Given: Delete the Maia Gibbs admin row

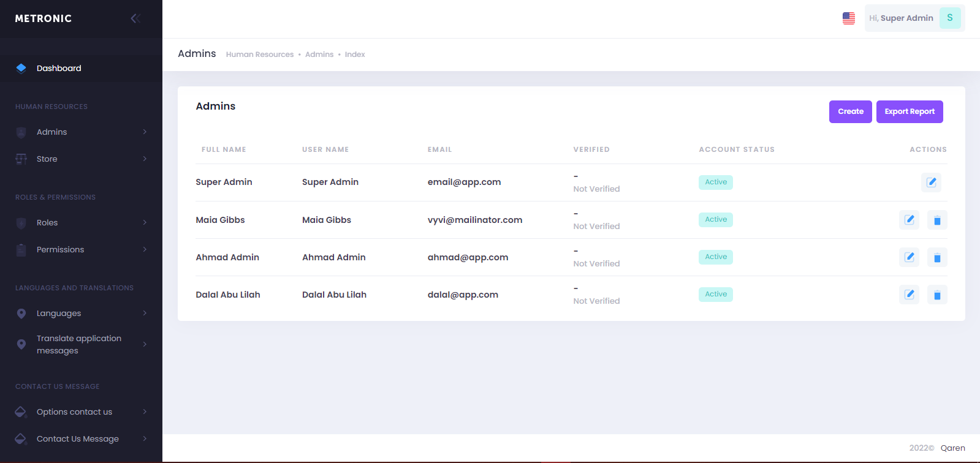Looking at the screenshot, I should pos(937,220).
